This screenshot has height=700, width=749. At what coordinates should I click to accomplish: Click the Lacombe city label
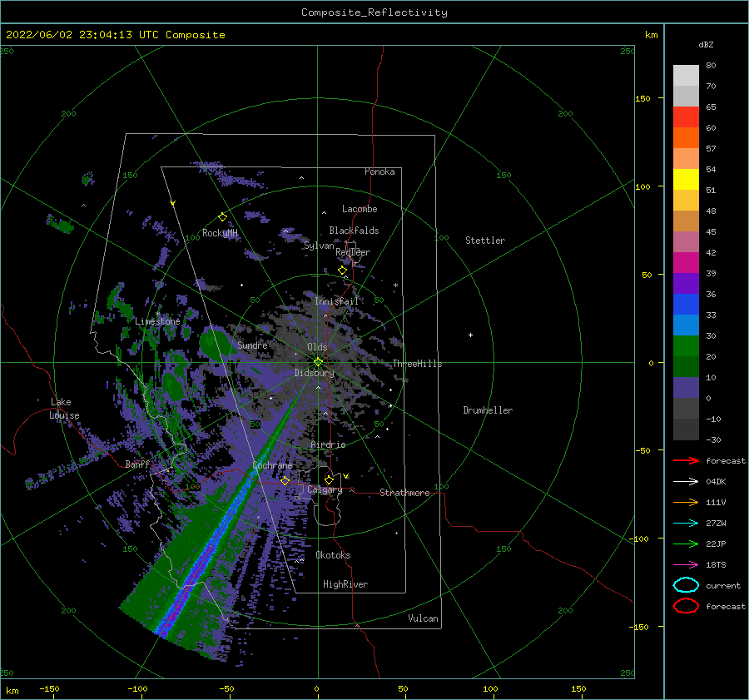(x=360, y=209)
